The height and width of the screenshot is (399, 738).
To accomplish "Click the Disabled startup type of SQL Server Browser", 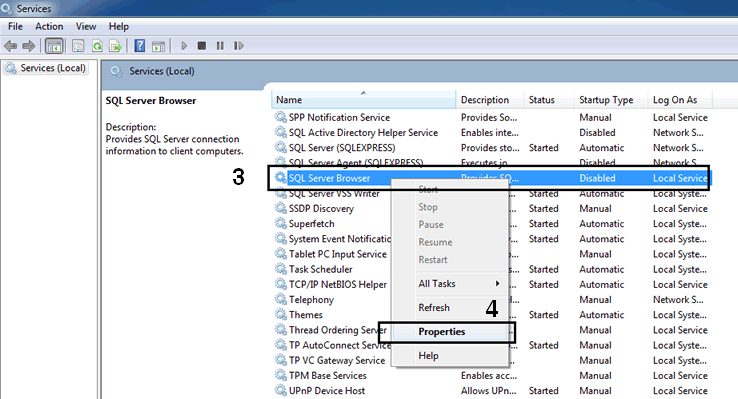I will (597, 178).
